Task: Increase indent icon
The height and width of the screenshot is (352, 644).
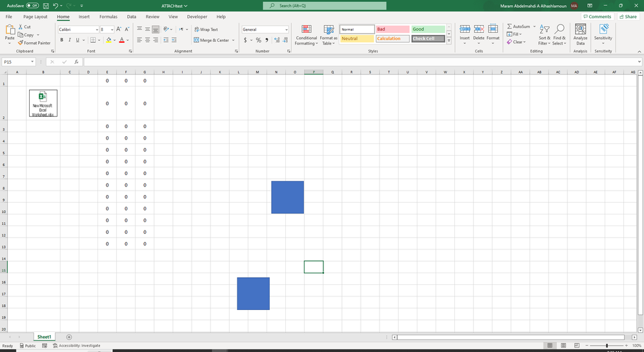Action: coord(174,40)
